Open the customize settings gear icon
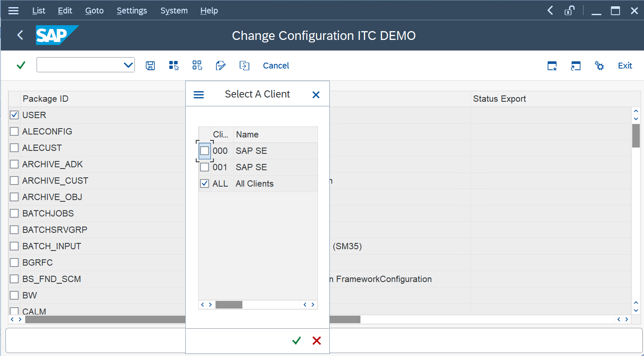 click(x=599, y=66)
